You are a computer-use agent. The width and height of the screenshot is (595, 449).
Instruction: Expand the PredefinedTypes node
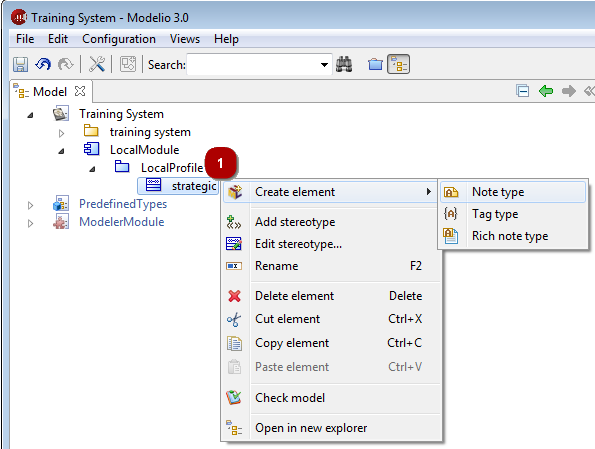pyautogui.click(x=30, y=205)
